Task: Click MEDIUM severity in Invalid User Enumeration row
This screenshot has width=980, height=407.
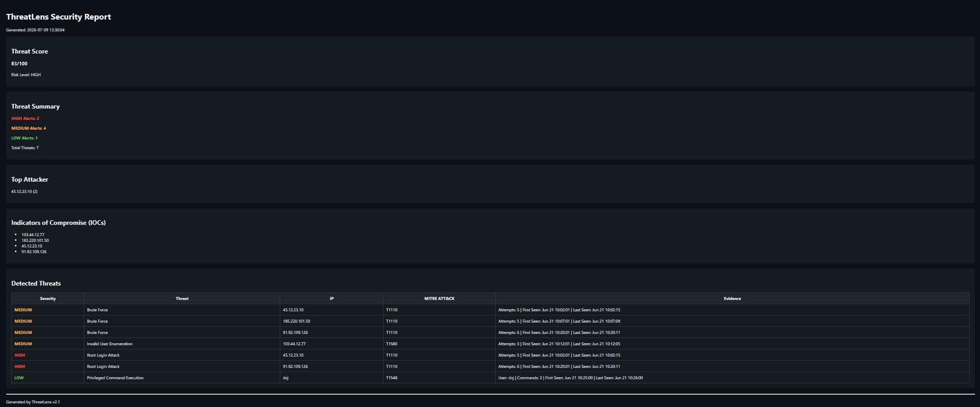Action: [x=23, y=344]
